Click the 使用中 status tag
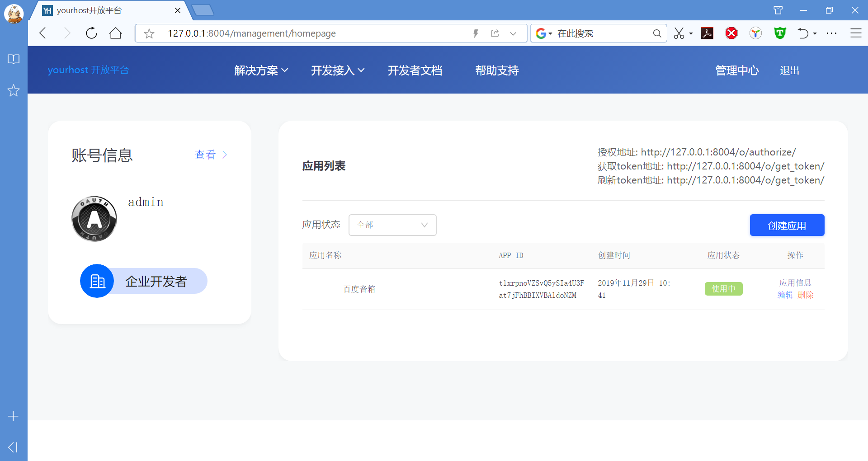868x461 pixels. [723, 289]
